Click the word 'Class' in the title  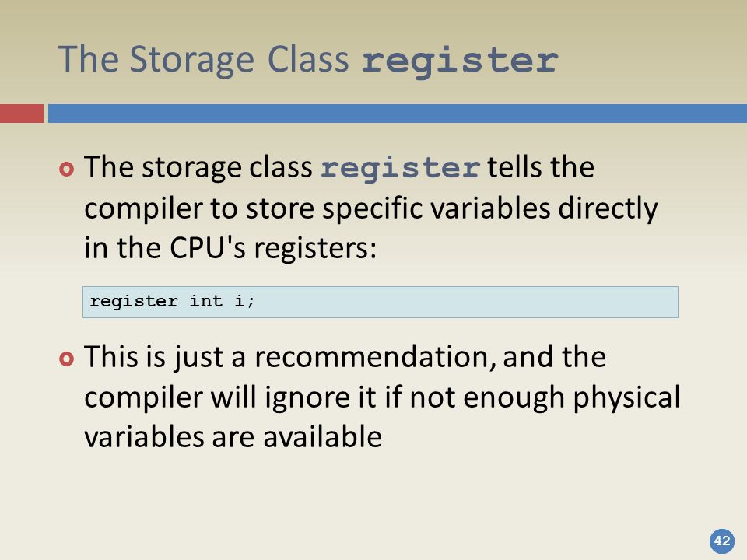pyautogui.click(x=308, y=59)
